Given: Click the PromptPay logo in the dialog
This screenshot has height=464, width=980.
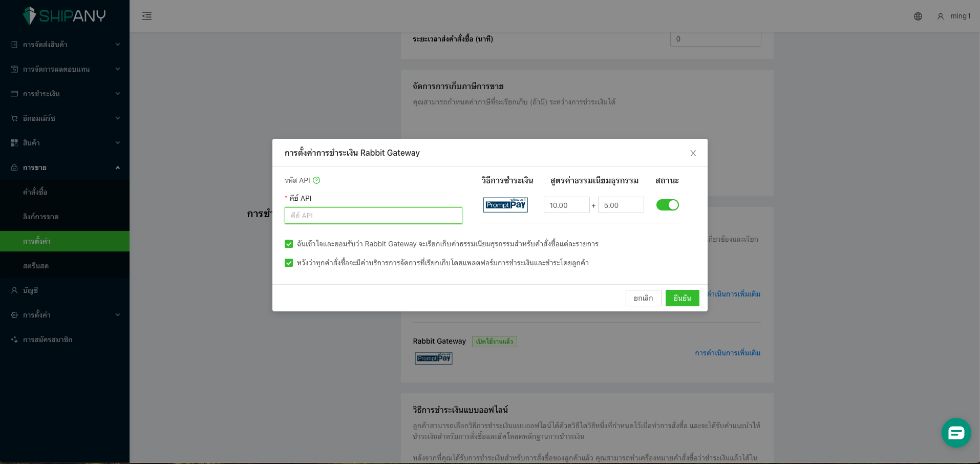Looking at the screenshot, I should (x=505, y=205).
